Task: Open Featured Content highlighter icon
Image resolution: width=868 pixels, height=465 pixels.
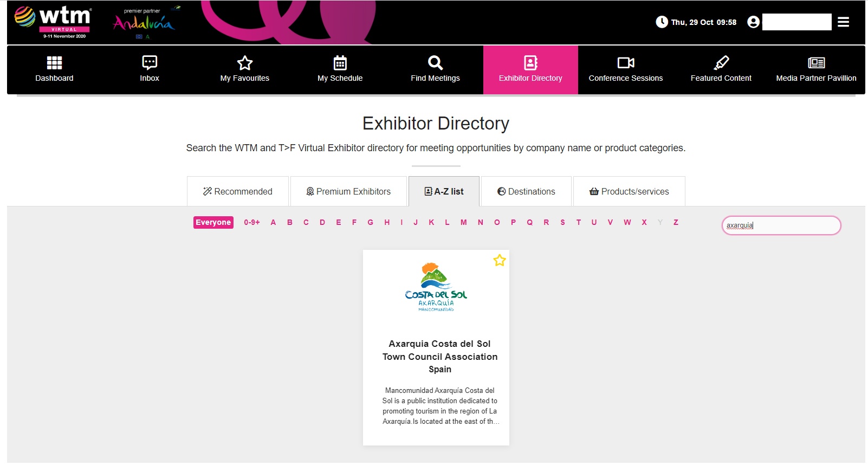Action: [x=721, y=63]
